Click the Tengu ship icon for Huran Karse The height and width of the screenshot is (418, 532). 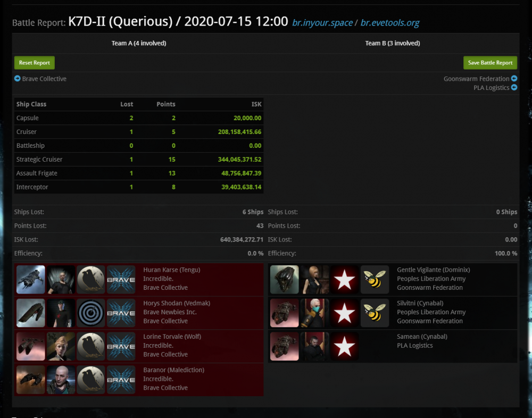click(30, 279)
